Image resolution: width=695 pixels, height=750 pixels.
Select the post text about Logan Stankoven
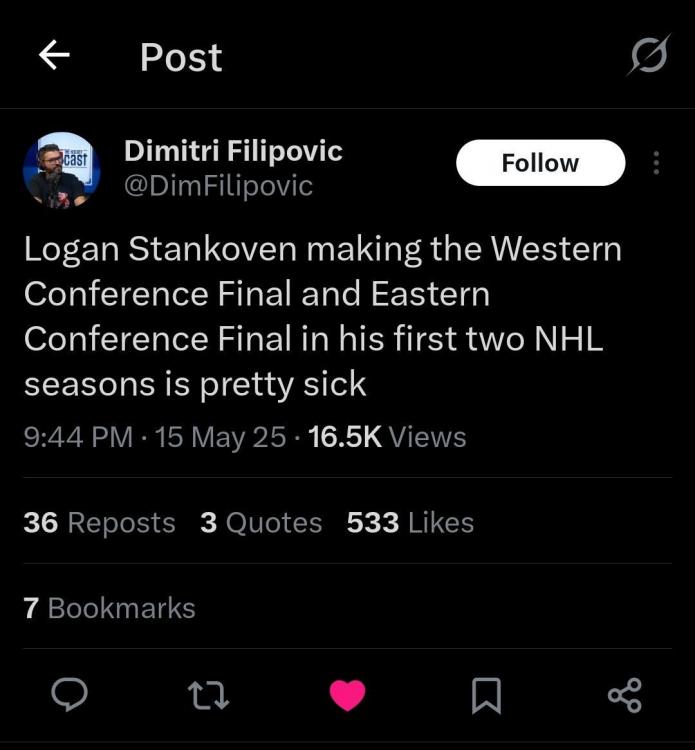[x=322, y=316]
